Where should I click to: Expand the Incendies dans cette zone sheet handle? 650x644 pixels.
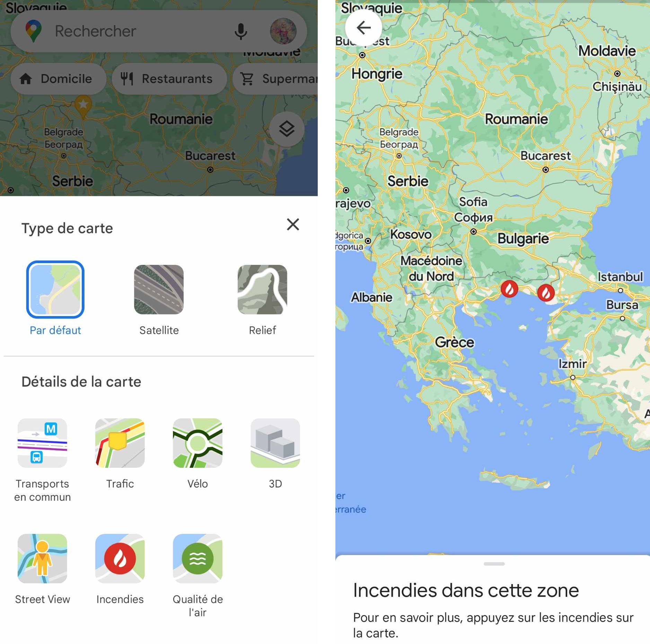[x=494, y=564]
